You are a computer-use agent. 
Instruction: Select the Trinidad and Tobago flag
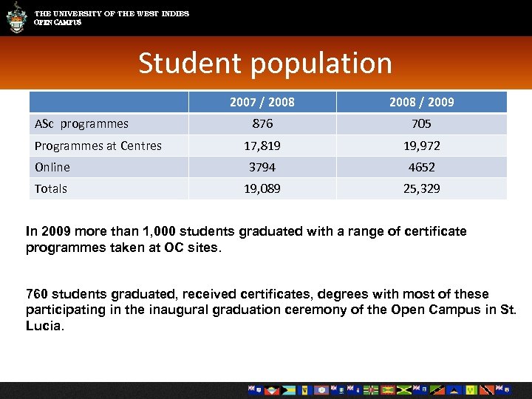tap(487, 391)
